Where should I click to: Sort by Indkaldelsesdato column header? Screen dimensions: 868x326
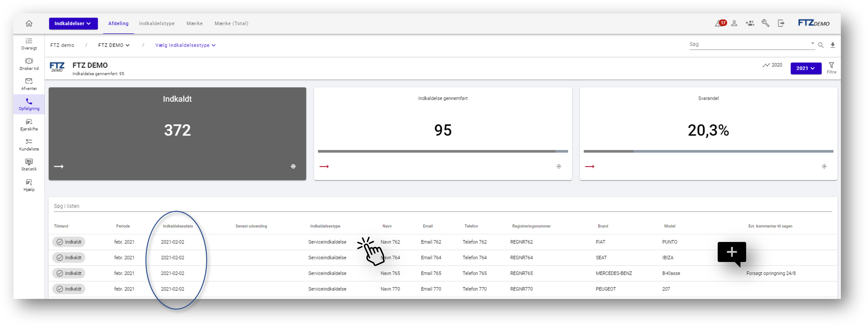click(x=178, y=226)
